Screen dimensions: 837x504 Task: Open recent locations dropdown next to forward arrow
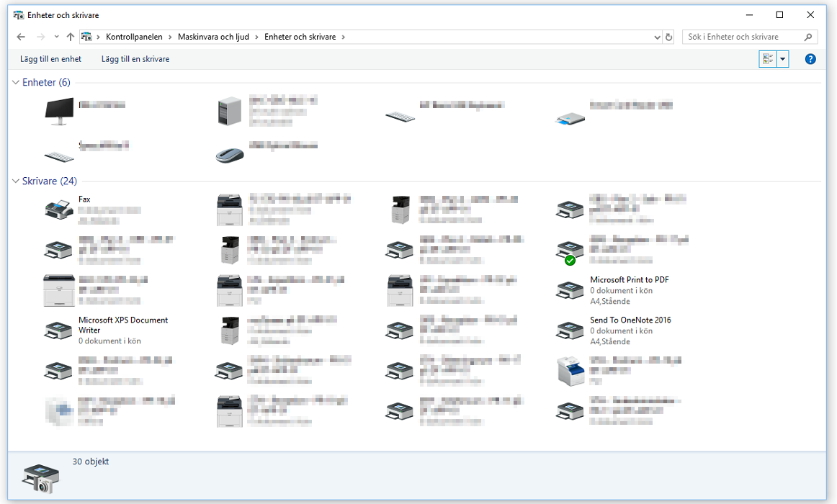[x=55, y=37]
